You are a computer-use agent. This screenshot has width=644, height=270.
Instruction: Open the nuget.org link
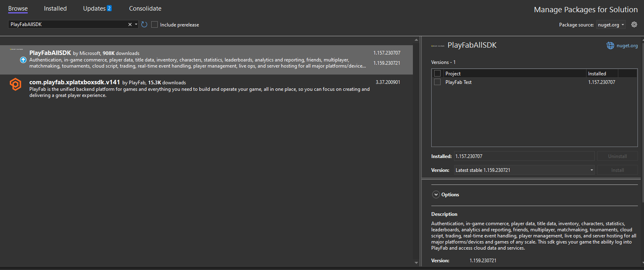(x=627, y=46)
